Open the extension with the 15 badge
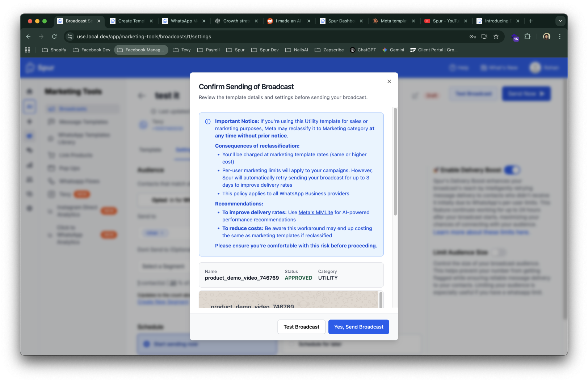 tap(515, 37)
